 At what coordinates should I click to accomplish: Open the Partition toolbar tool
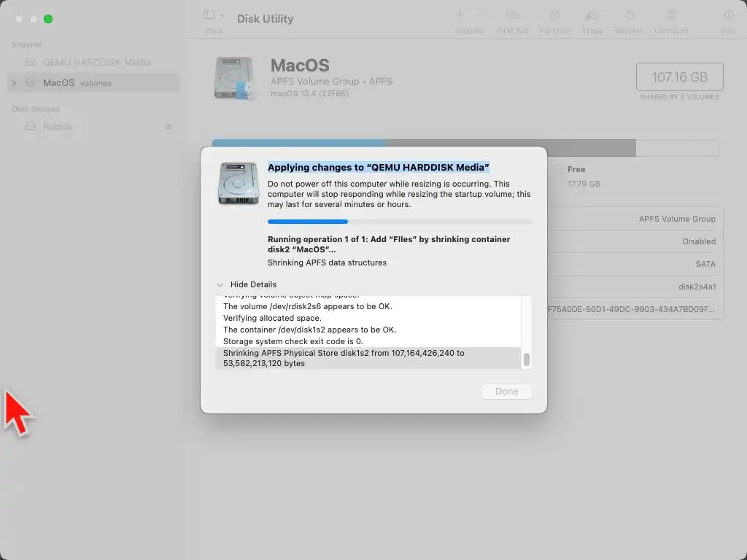(x=555, y=15)
